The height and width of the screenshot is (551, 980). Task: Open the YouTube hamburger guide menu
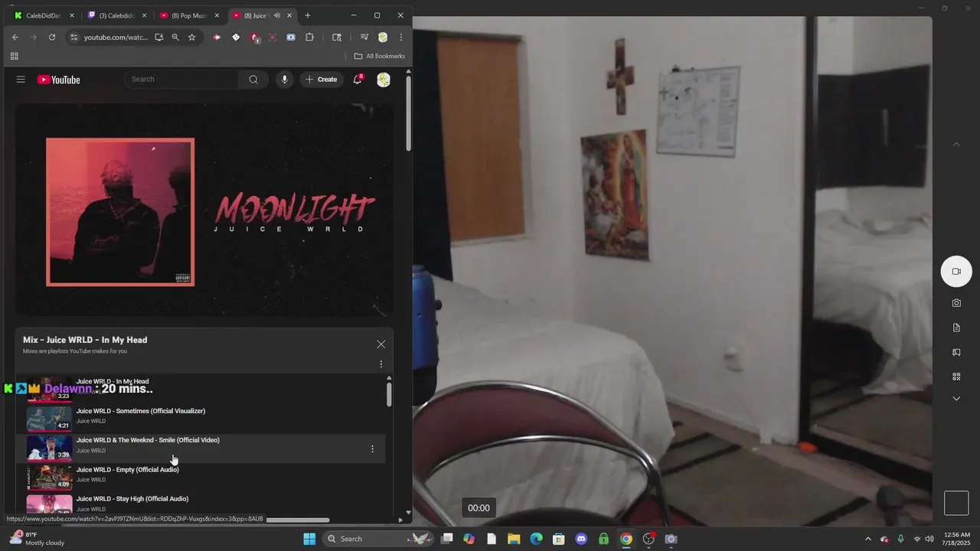[x=21, y=80]
